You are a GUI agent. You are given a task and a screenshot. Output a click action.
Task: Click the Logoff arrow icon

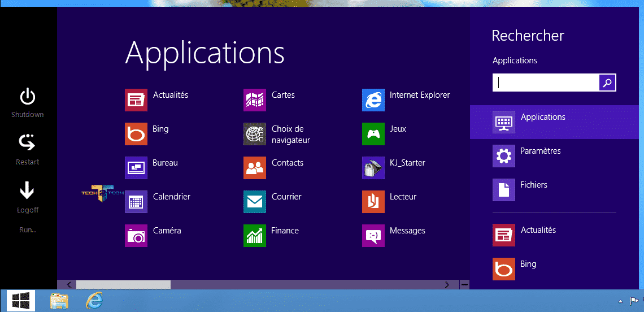(28, 190)
